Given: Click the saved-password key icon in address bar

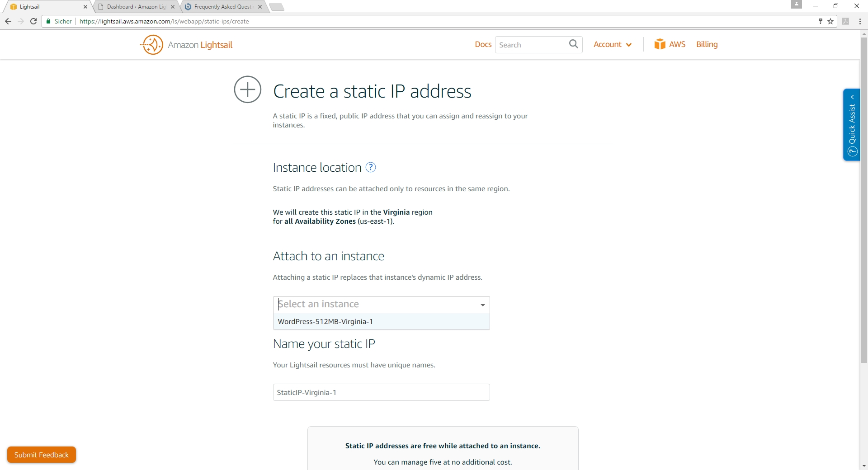Looking at the screenshot, I should point(821,21).
